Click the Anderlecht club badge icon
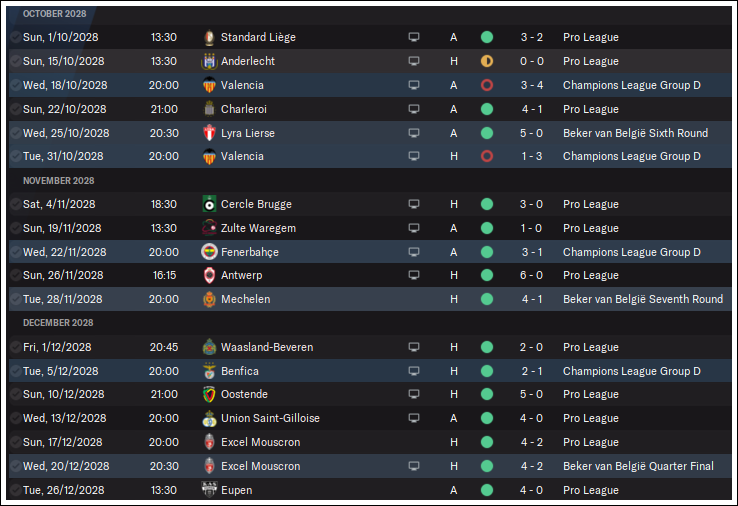The height and width of the screenshot is (506, 738). click(209, 61)
